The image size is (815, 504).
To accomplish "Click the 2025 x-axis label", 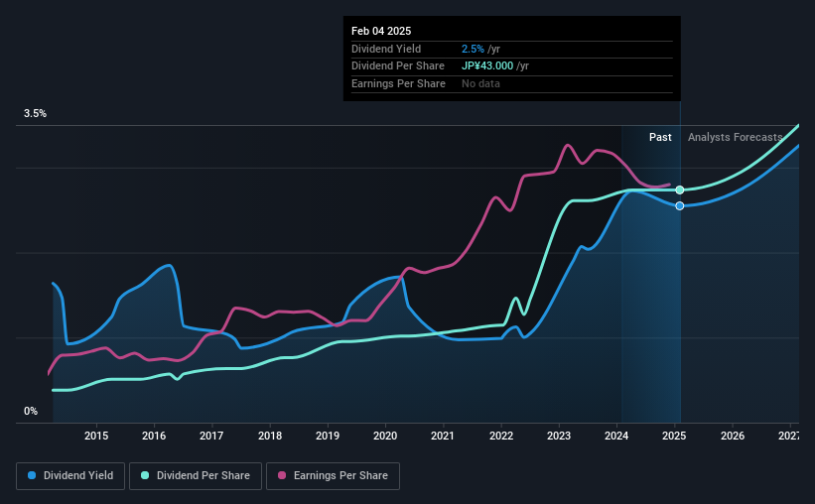I will [x=674, y=436].
